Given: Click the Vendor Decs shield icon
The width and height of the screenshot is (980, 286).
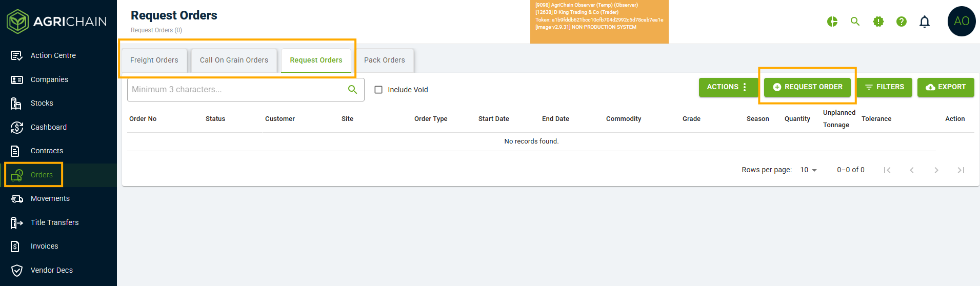Looking at the screenshot, I should pos(16,270).
